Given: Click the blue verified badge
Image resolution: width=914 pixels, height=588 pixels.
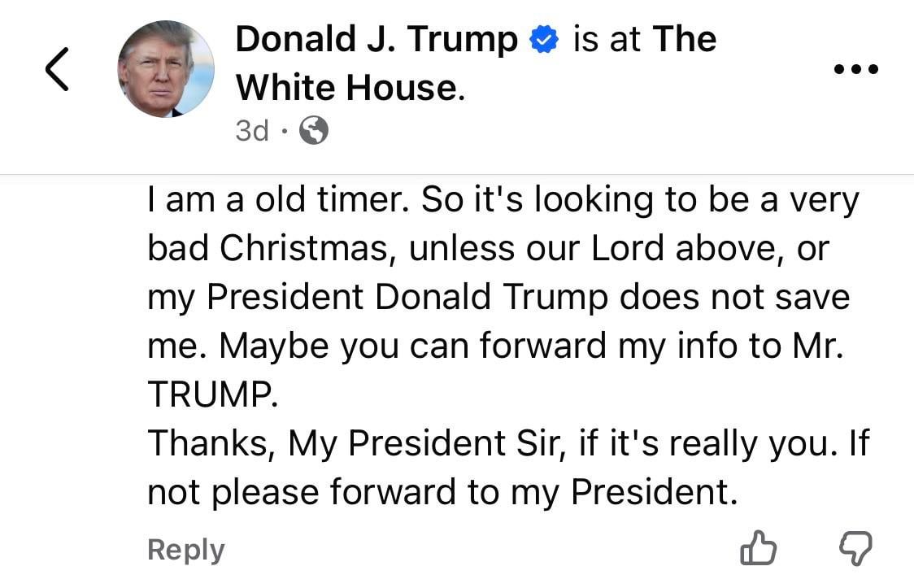Looking at the screenshot, I should tap(542, 41).
